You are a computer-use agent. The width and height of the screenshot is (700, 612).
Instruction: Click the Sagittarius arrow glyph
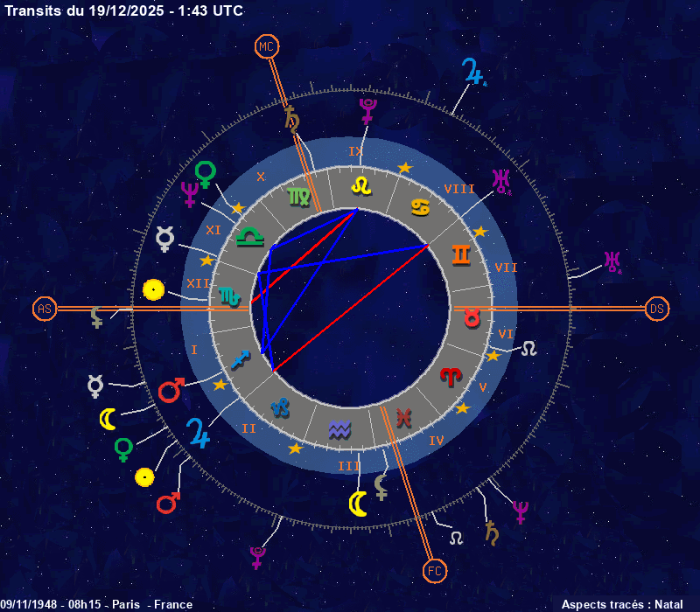(242, 358)
